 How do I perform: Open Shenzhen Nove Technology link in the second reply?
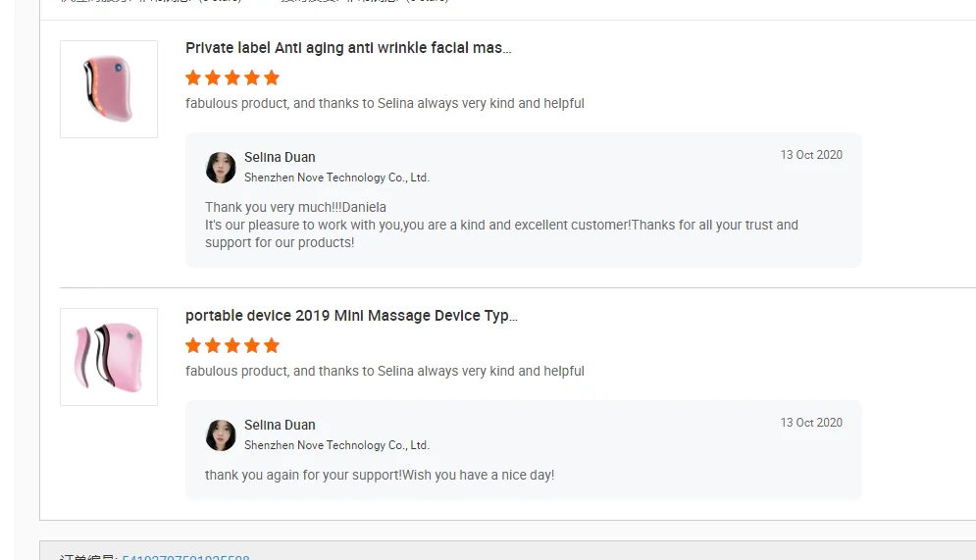(x=336, y=445)
